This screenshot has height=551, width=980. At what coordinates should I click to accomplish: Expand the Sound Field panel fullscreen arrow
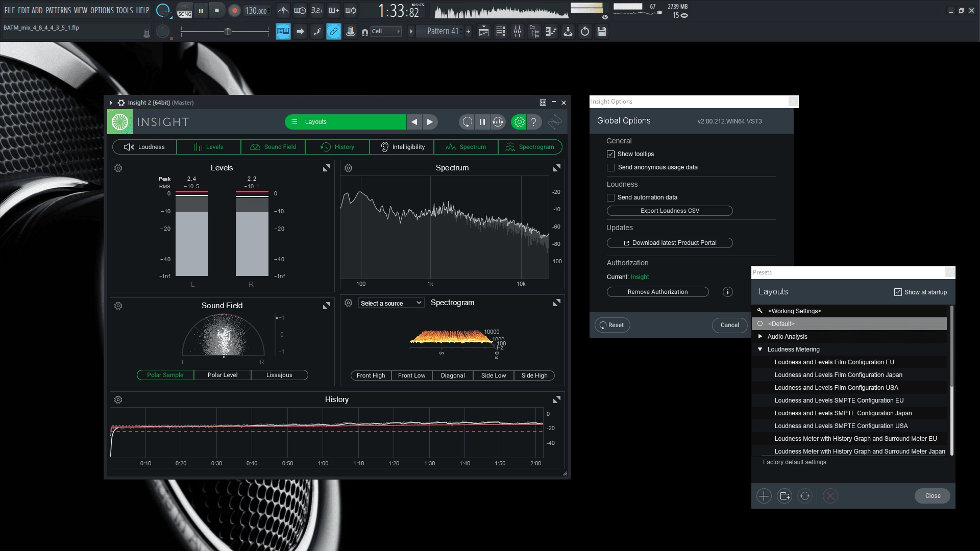pyautogui.click(x=327, y=306)
